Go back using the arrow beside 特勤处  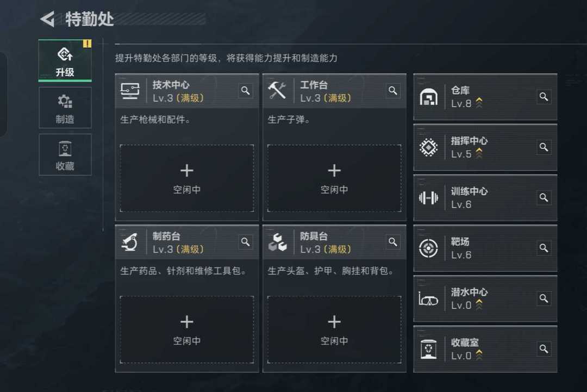point(47,19)
